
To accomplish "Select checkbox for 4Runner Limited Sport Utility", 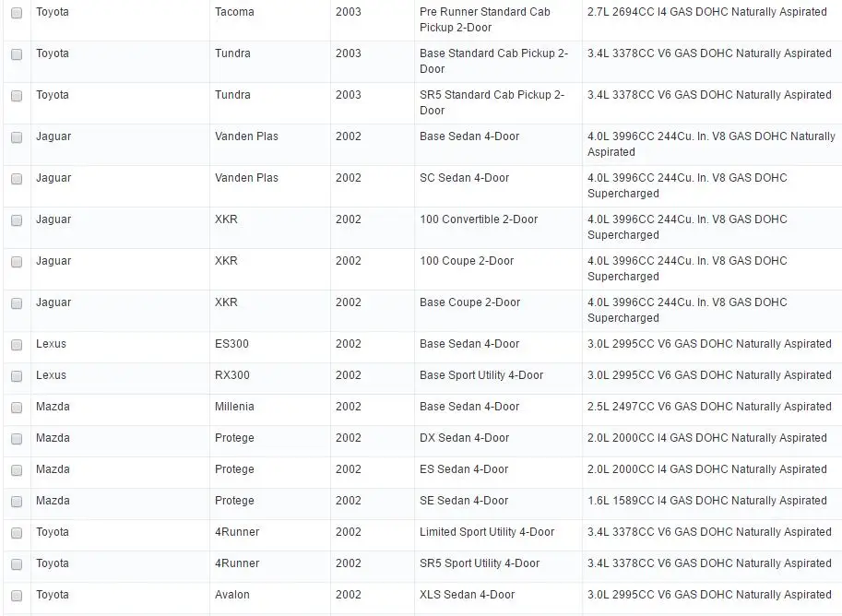I will (17, 533).
